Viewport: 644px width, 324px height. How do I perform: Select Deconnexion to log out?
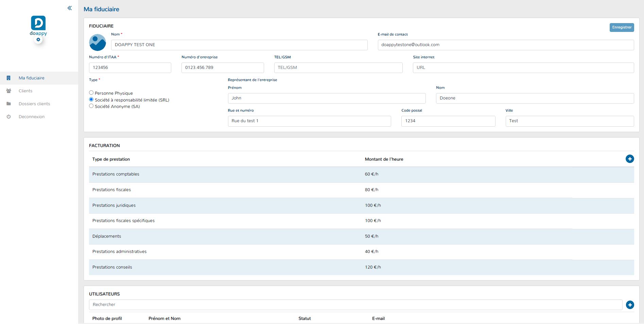pos(39,117)
